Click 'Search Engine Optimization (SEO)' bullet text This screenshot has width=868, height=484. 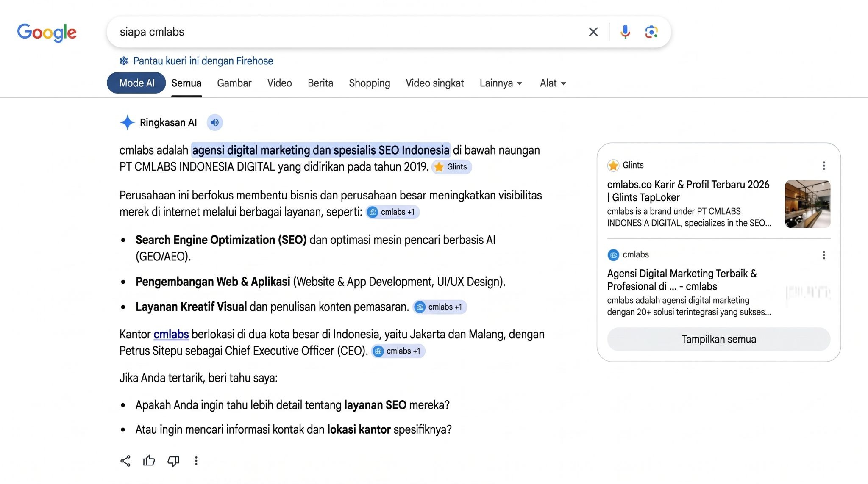[x=221, y=240]
